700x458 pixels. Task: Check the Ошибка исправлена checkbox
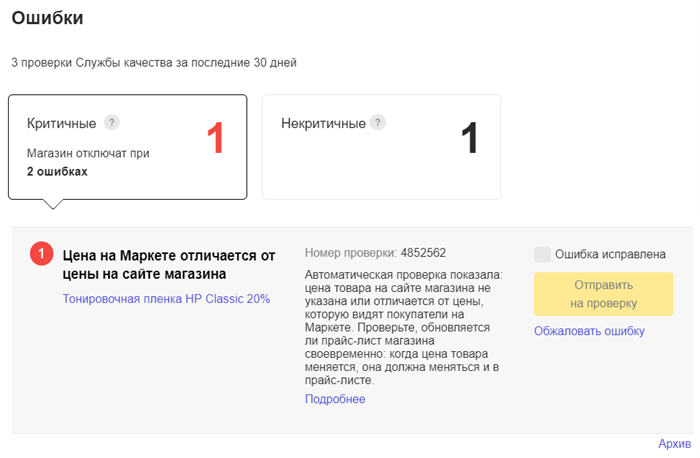point(542,254)
